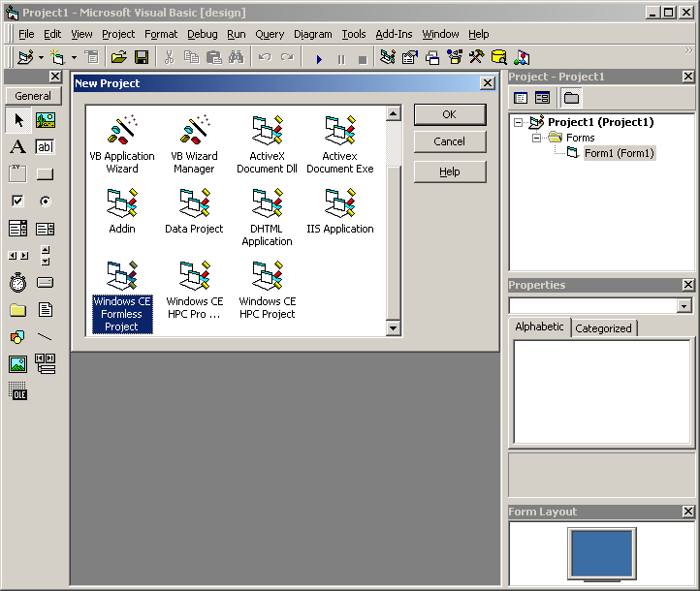
Task: Open the Add-Ins menu
Action: tap(394, 34)
